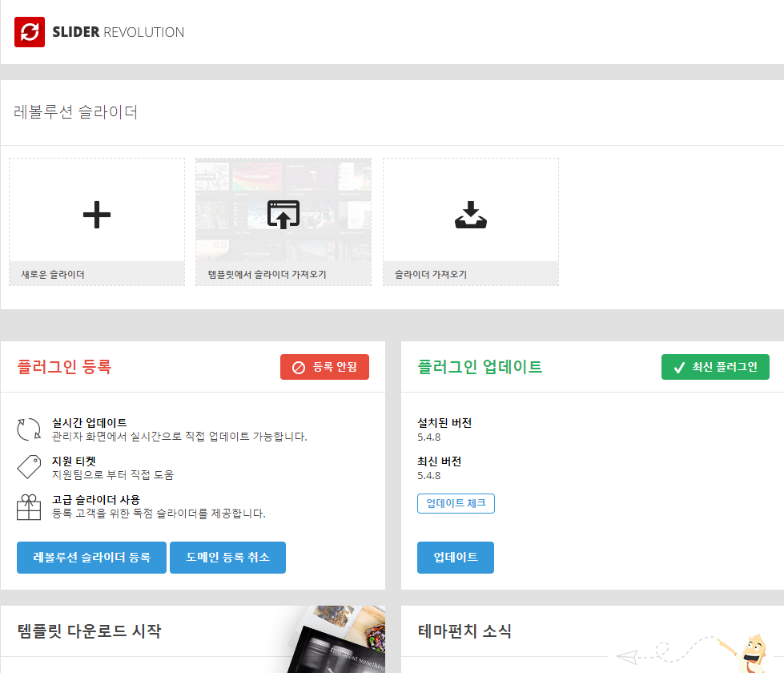Click the 고급 슬라이더 사용 title text
784x673 pixels.
point(96,500)
